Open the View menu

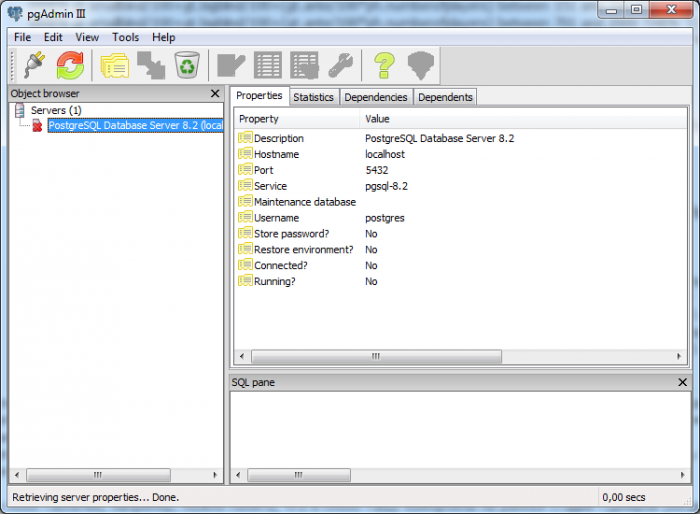pyautogui.click(x=87, y=37)
